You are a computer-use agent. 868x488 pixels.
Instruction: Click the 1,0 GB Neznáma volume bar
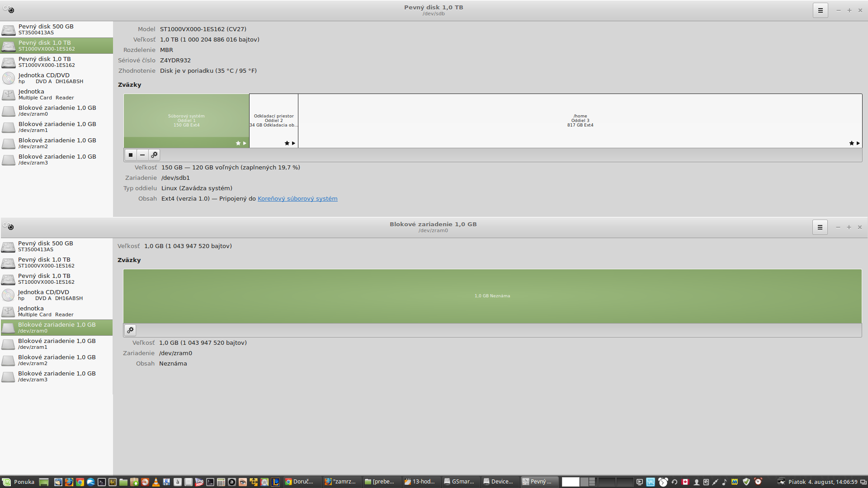tap(492, 296)
